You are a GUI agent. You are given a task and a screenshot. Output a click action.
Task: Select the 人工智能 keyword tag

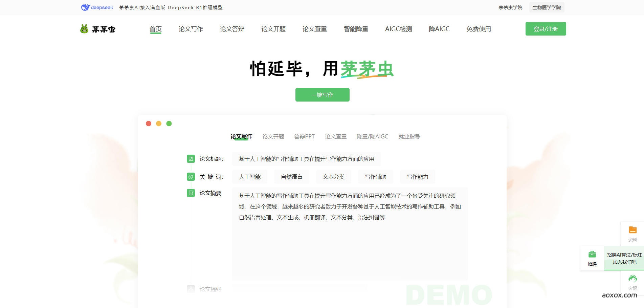coord(250,177)
